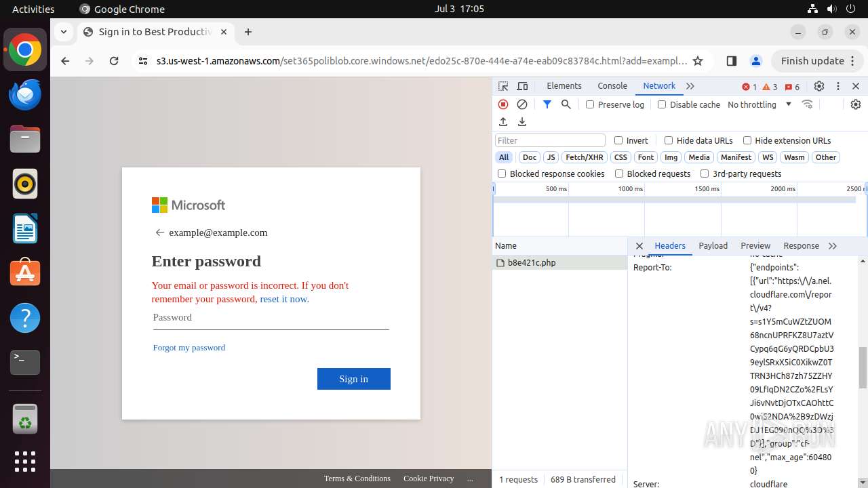Click the warnings counter badge
Screen dimensions: 868x488
point(770,87)
